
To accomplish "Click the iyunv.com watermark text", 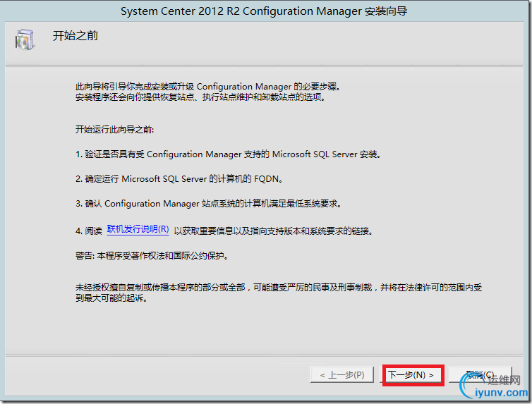I will point(502,393).
